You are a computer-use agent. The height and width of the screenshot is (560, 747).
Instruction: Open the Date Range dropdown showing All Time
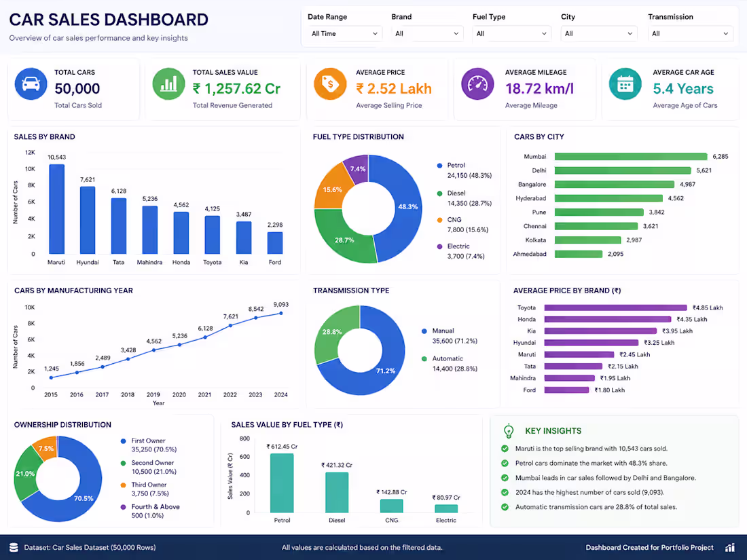click(344, 34)
